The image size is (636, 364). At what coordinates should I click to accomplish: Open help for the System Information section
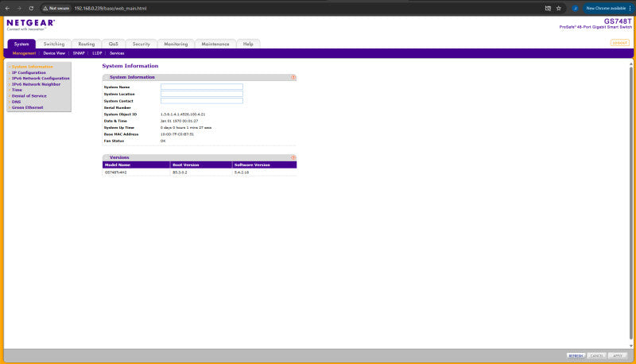pyautogui.click(x=293, y=77)
